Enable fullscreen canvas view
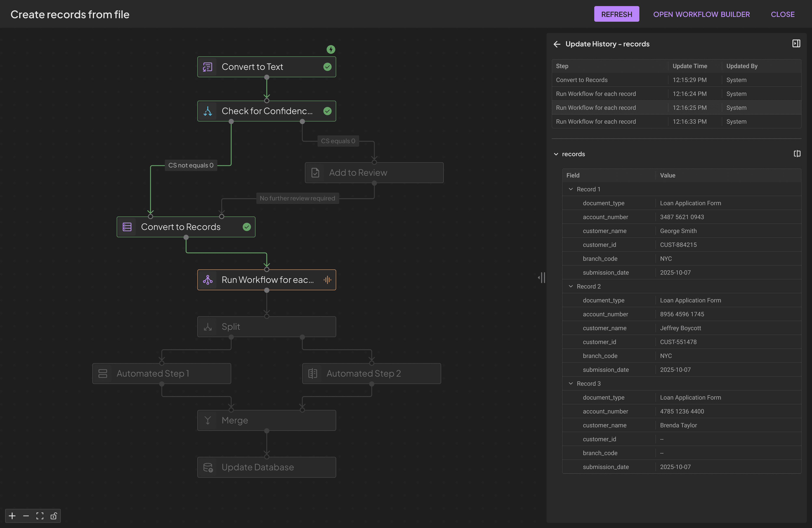 [39, 516]
